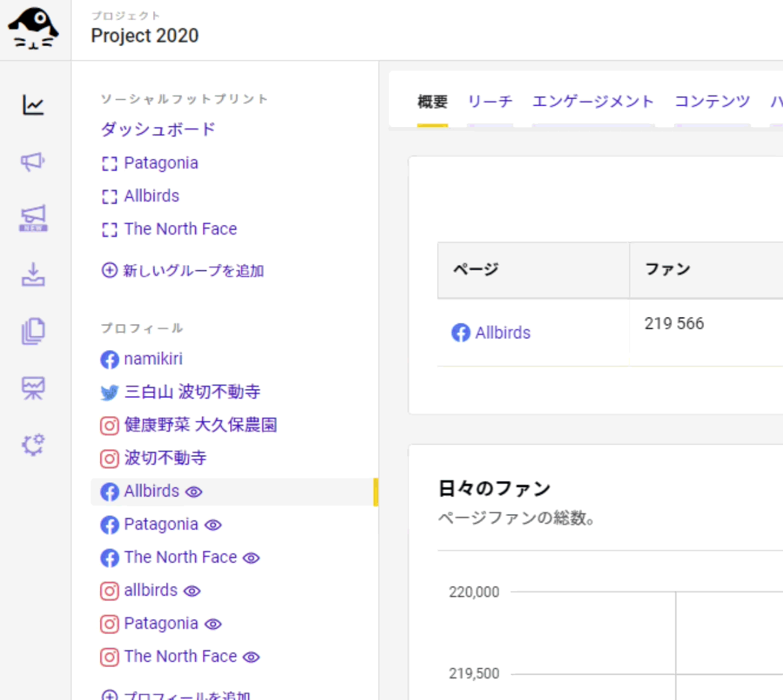Open the Allbirds group

pyautogui.click(x=152, y=196)
